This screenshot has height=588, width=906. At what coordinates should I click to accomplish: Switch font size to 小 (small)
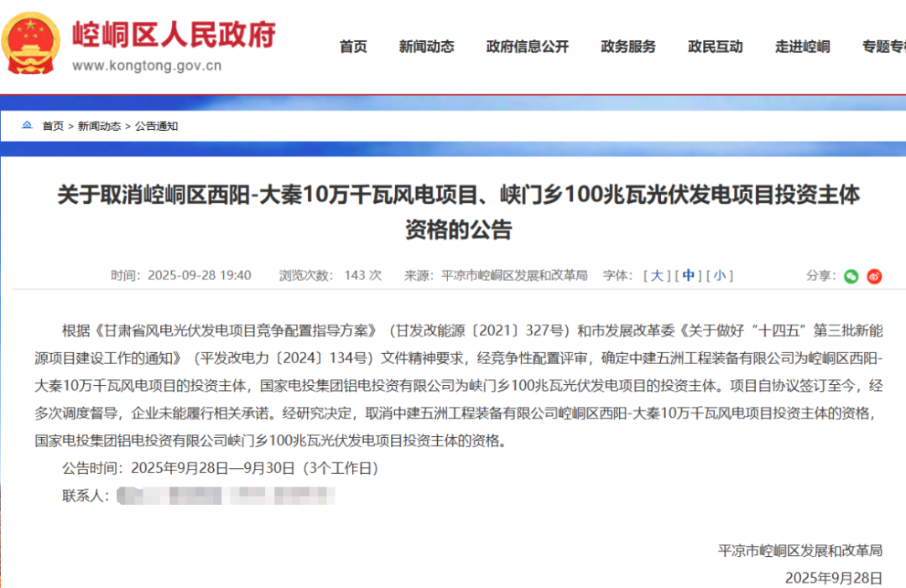point(719,275)
